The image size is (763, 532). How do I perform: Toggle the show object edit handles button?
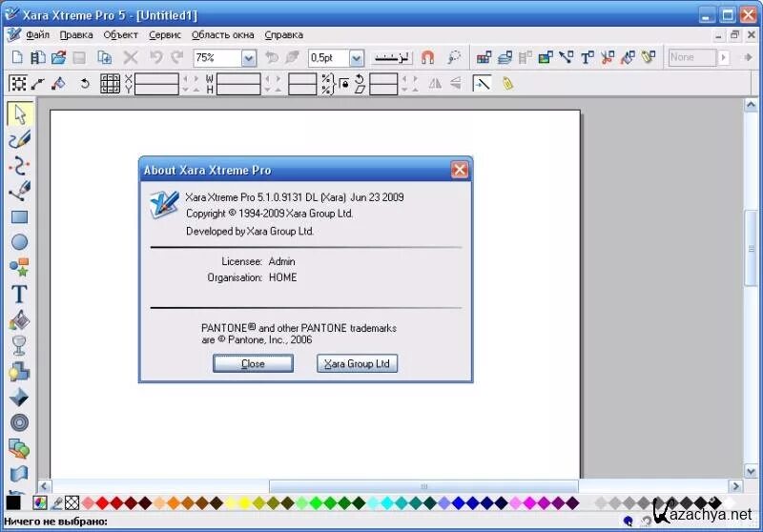tap(38, 84)
